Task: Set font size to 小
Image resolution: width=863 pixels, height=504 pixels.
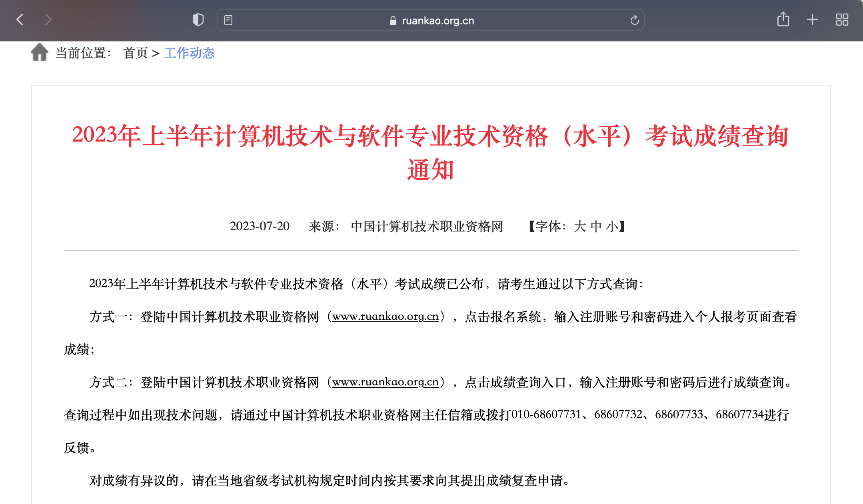Action: pyautogui.click(x=612, y=227)
